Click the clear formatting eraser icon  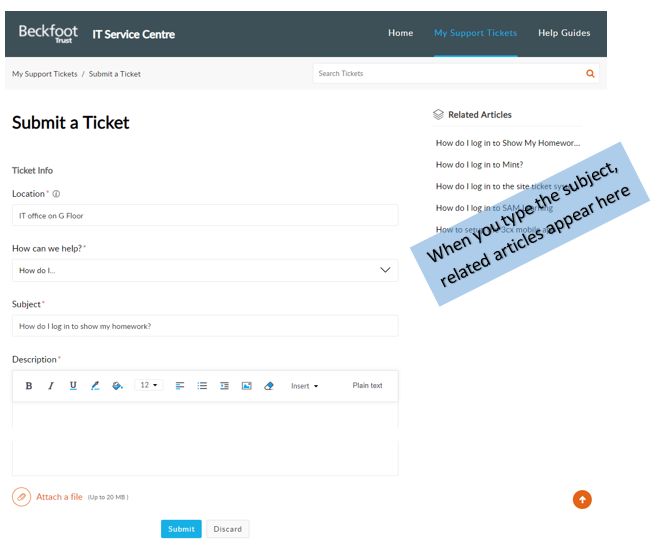pos(269,386)
